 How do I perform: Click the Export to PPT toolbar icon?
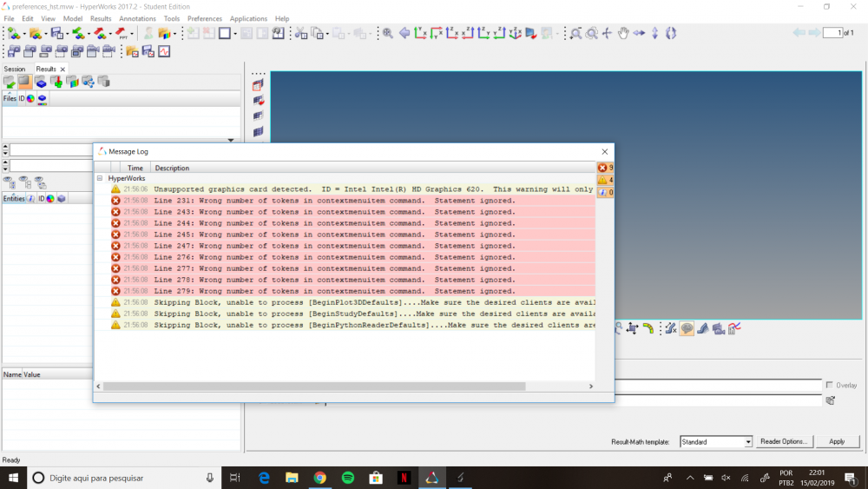(x=122, y=33)
